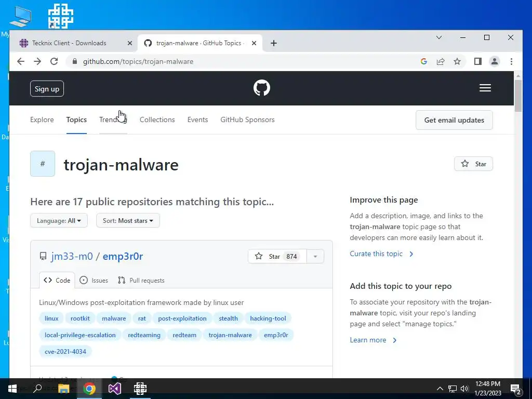
Task: Click Chrome icon in taskbar
Action: pos(89,389)
